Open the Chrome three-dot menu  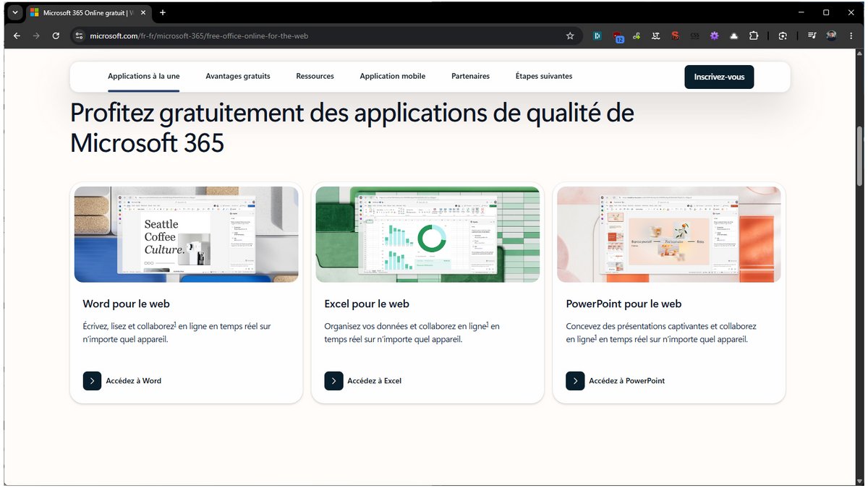tap(851, 35)
